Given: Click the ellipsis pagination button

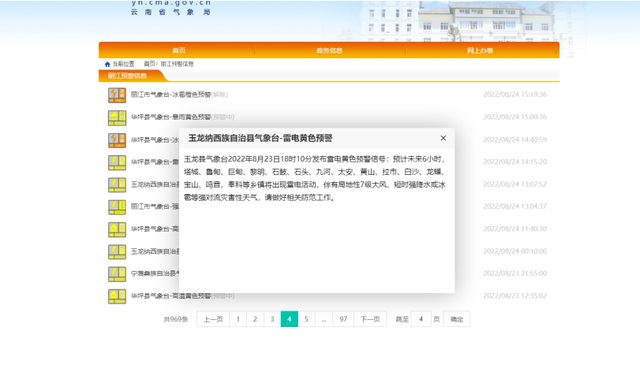Looking at the screenshot, I should [x=324, y=319].
